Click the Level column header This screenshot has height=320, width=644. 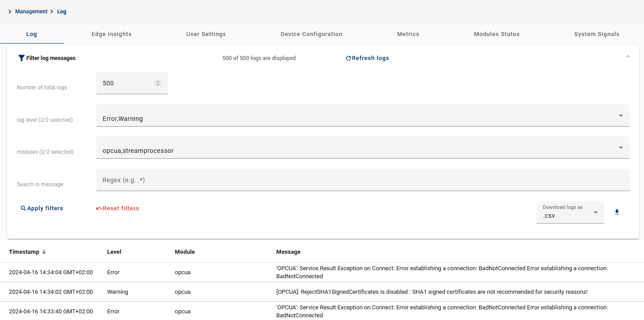pos(114,252)
